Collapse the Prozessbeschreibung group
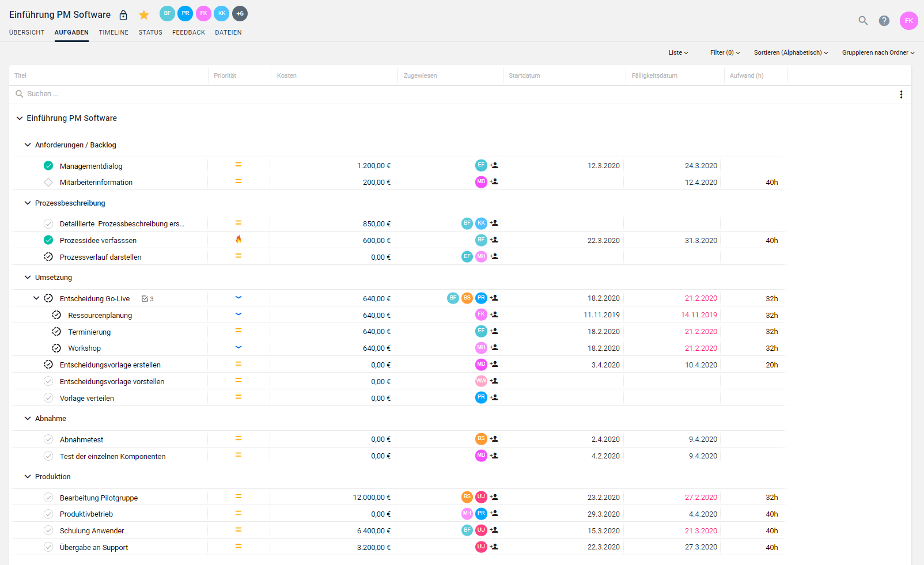Image resolution: width=924 pixels, height=565 pixels. click(28, 203)
